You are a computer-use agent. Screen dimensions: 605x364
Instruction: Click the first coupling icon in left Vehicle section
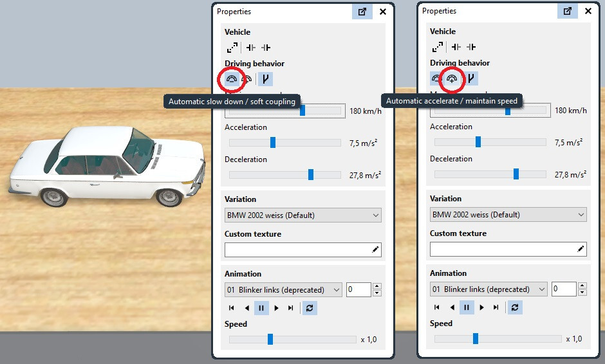[251, 48]
